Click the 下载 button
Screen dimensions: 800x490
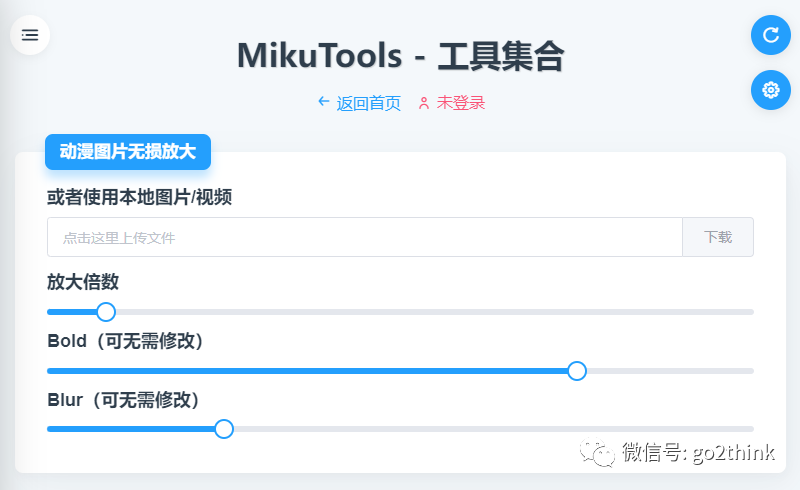[x=718, y=237]
